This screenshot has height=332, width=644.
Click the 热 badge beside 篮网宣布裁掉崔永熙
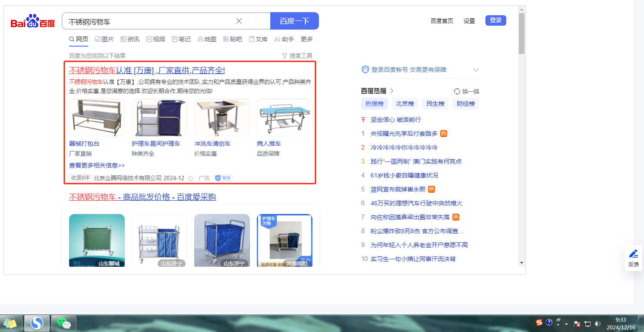432,189
